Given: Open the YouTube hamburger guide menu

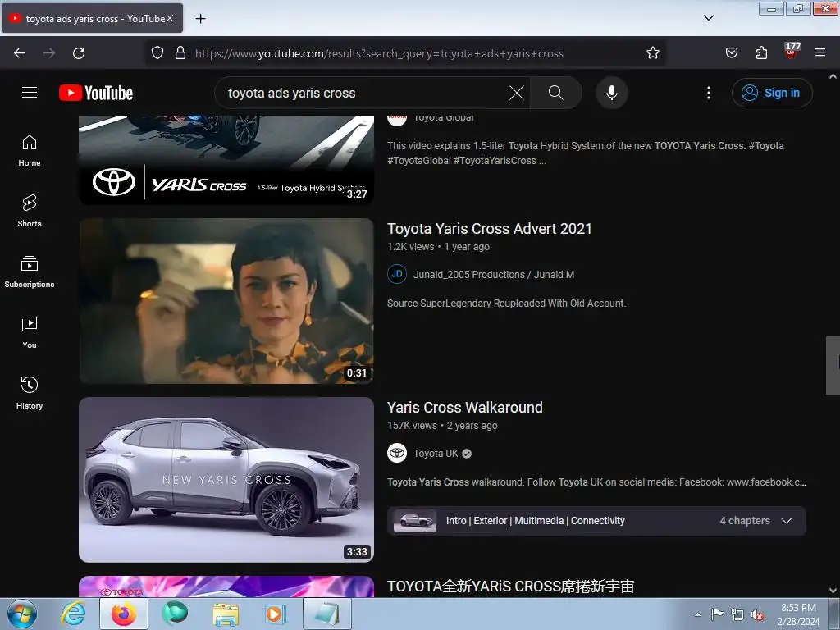Looking at the screenshot, I should [x=30, y=93].
